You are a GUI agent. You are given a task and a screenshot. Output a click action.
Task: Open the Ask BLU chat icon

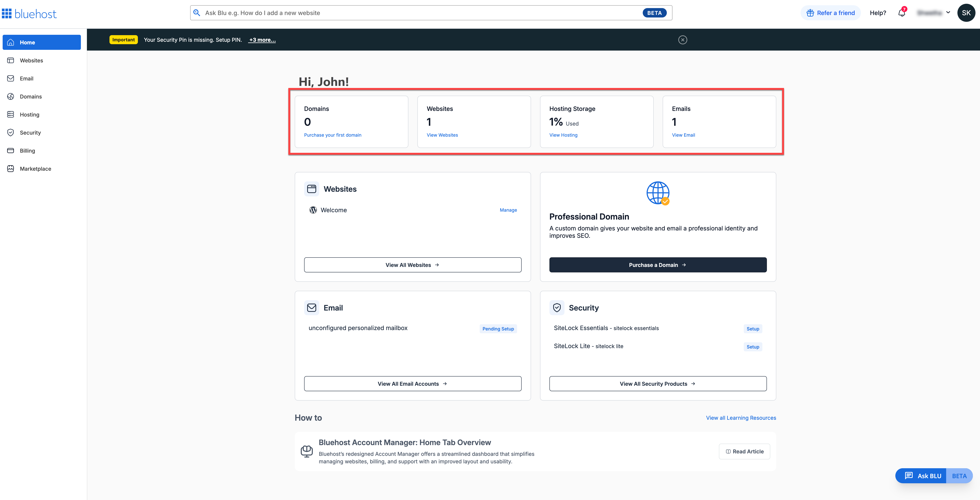(x=909, y=475)
